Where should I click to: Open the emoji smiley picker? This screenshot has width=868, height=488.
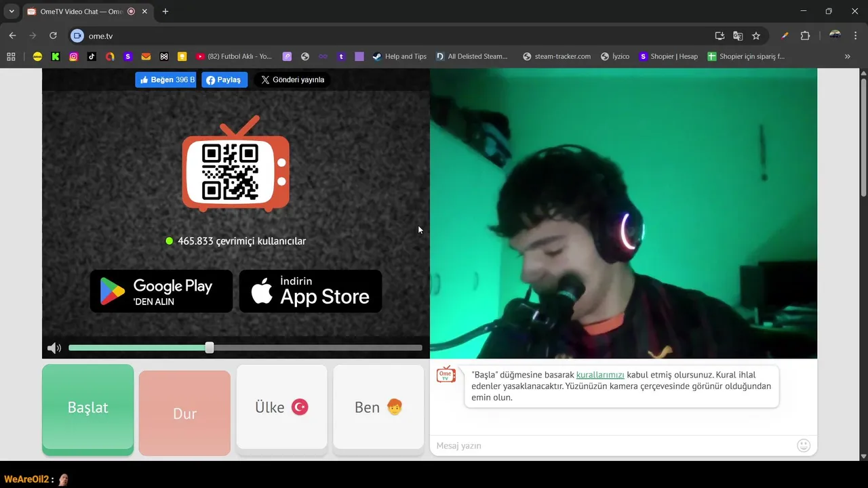[804, 445]
